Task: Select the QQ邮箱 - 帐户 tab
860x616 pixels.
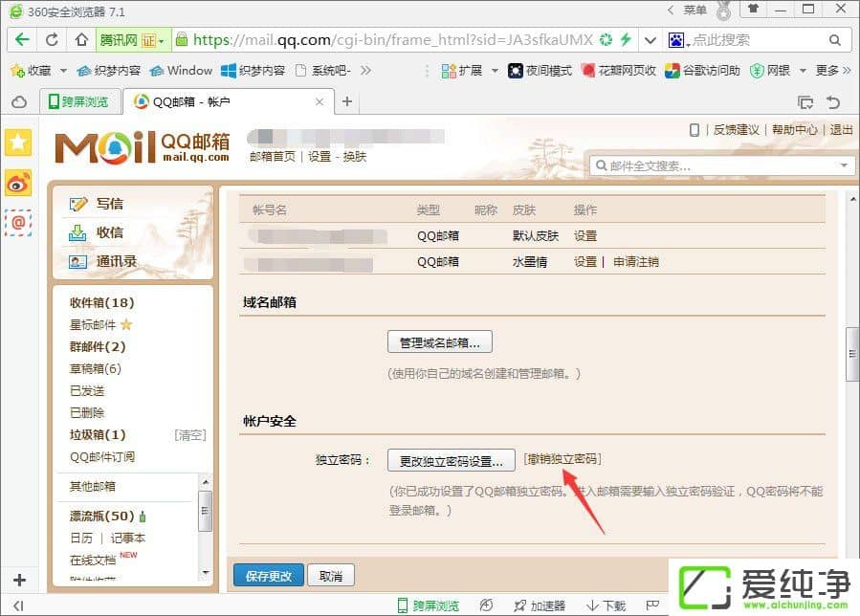Action: (228, 101)
